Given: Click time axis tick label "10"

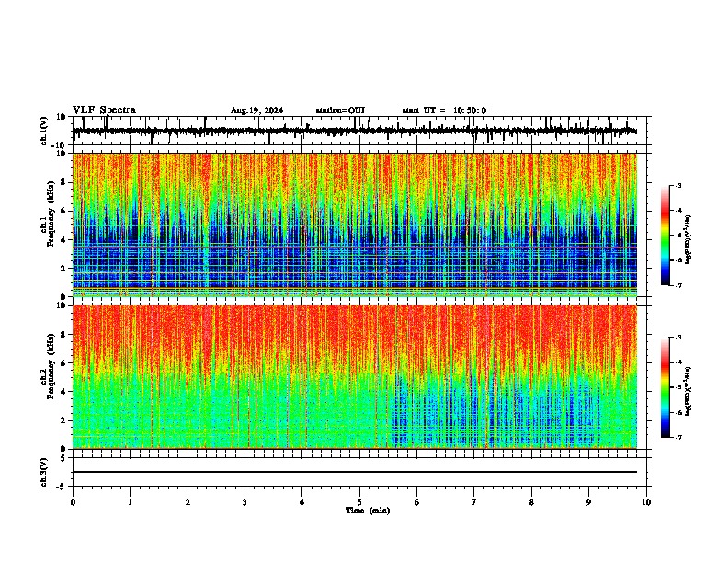Looking at the screenshot, I should pyautogui.click(x=646, y=502).
